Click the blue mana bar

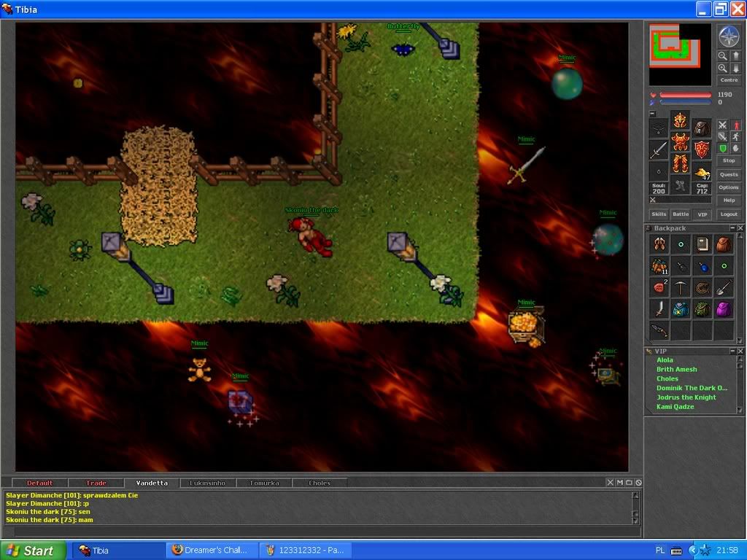coord(685,102)
